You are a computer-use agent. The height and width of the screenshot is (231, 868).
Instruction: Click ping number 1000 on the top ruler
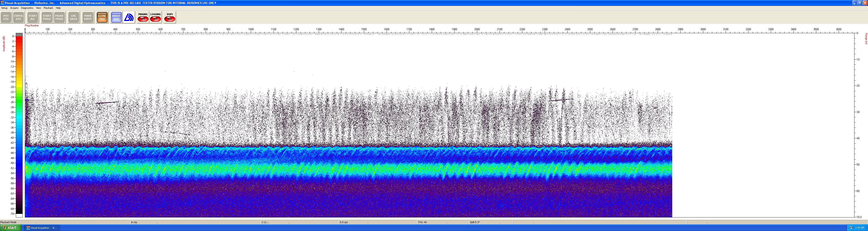pos(251,29)
